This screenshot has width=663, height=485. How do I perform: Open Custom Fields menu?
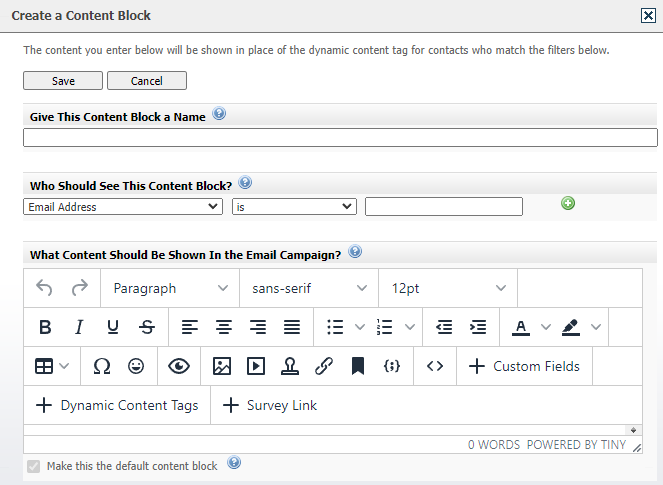pyautogui.click(x=524, y=366)
